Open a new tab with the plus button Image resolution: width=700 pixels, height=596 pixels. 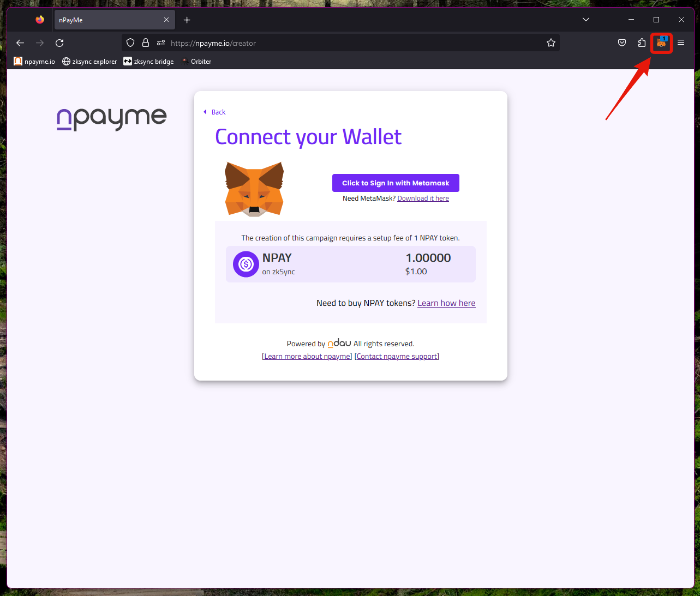[x=187, y=20]
